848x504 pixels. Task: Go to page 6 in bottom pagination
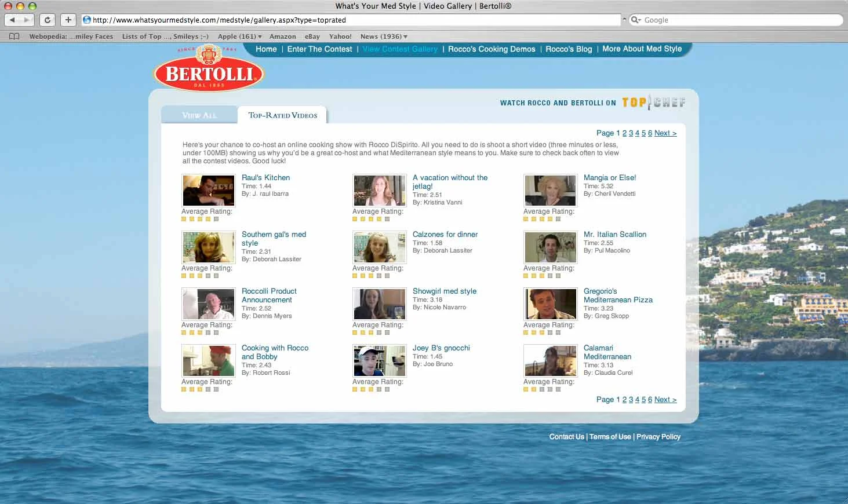click(x=650, y=400)
